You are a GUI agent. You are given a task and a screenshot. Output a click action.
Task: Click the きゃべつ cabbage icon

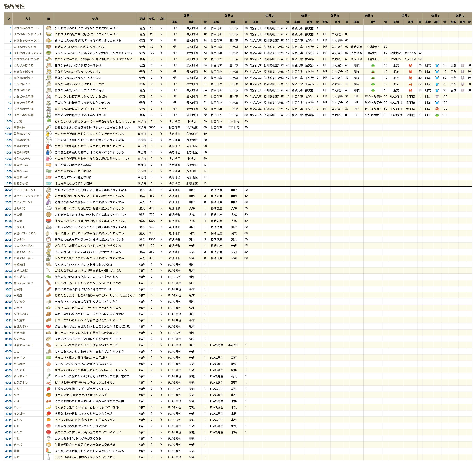[x=49, y=358]
